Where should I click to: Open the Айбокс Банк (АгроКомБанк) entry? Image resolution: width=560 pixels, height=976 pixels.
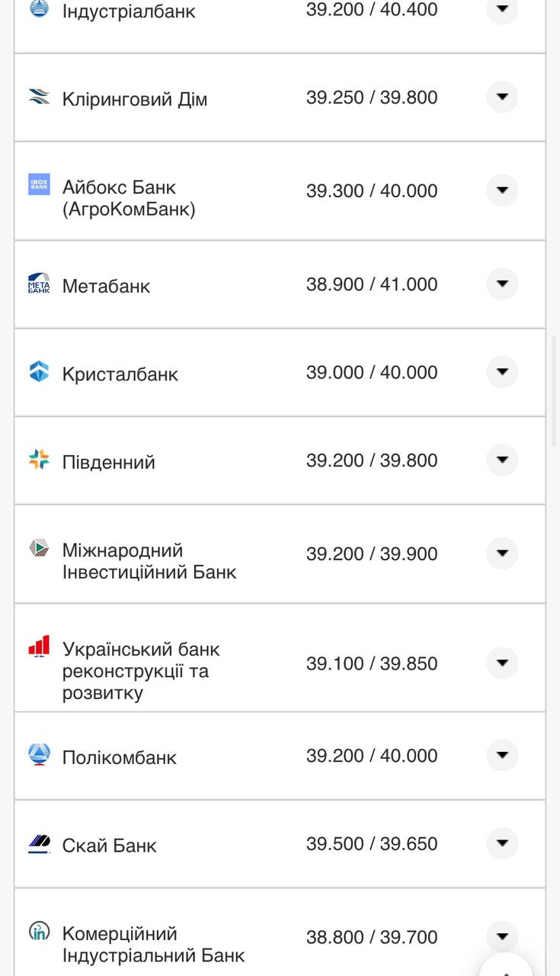[128, 197]
